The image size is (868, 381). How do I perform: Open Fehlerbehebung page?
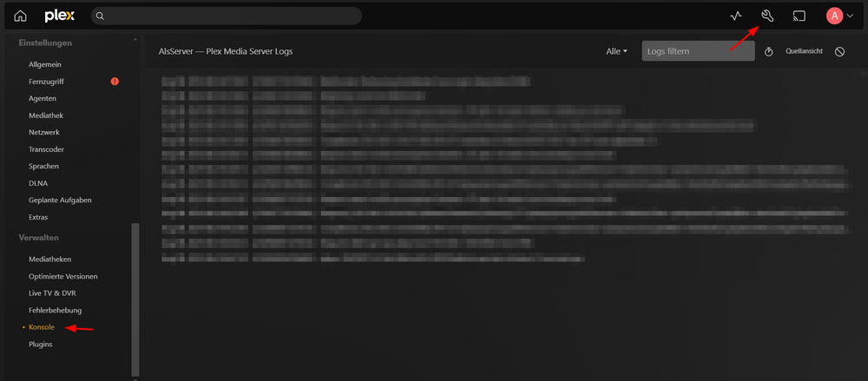tap(56, 310)
